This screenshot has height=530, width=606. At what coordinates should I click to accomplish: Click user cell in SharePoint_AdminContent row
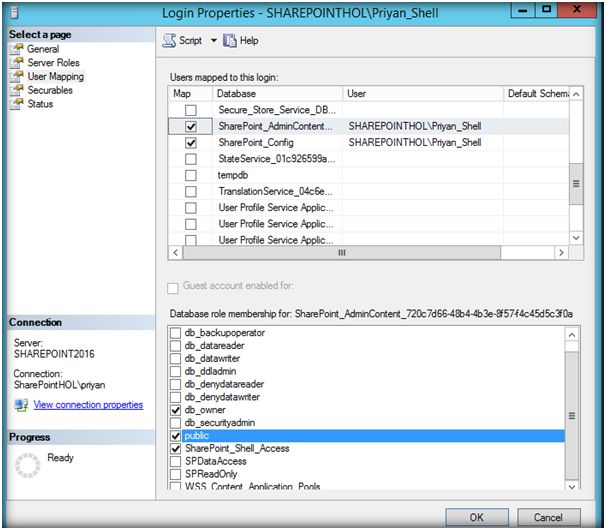[423, 126]
